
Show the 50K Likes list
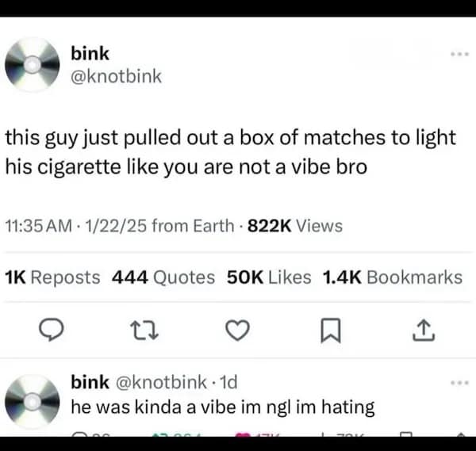pos(269,277)
